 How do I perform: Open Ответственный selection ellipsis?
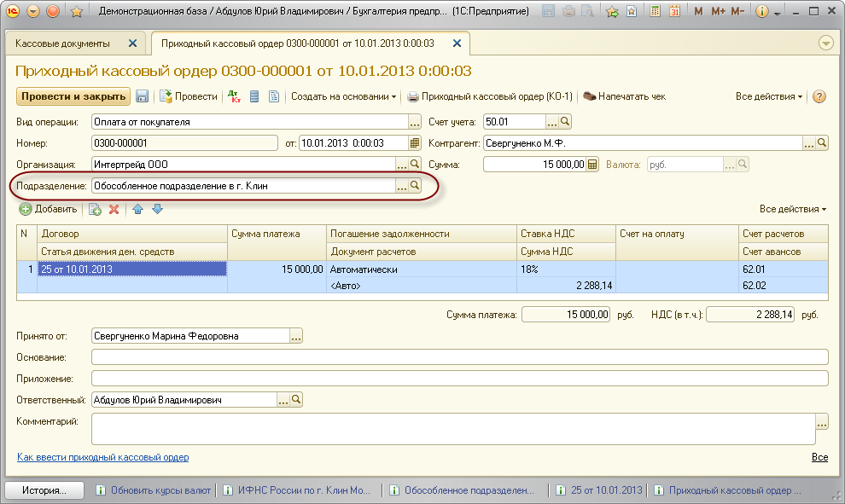(x=283, y=400)
